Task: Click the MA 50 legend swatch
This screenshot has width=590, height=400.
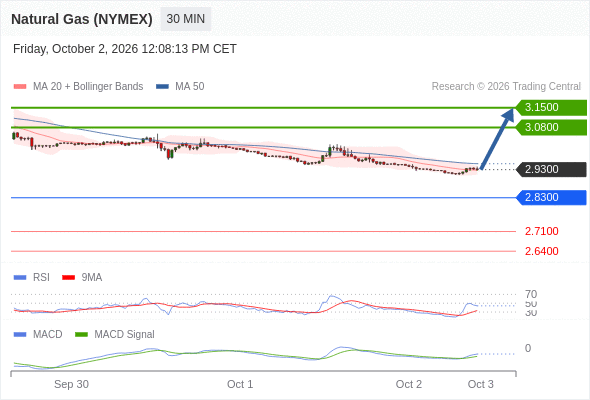Action: (x=162, y=87)
